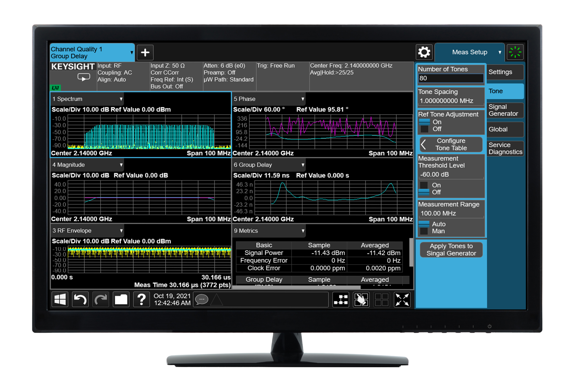Click the full screen expand arrows icon
Viewport: 576px width, 392px height.
point(402,300)
